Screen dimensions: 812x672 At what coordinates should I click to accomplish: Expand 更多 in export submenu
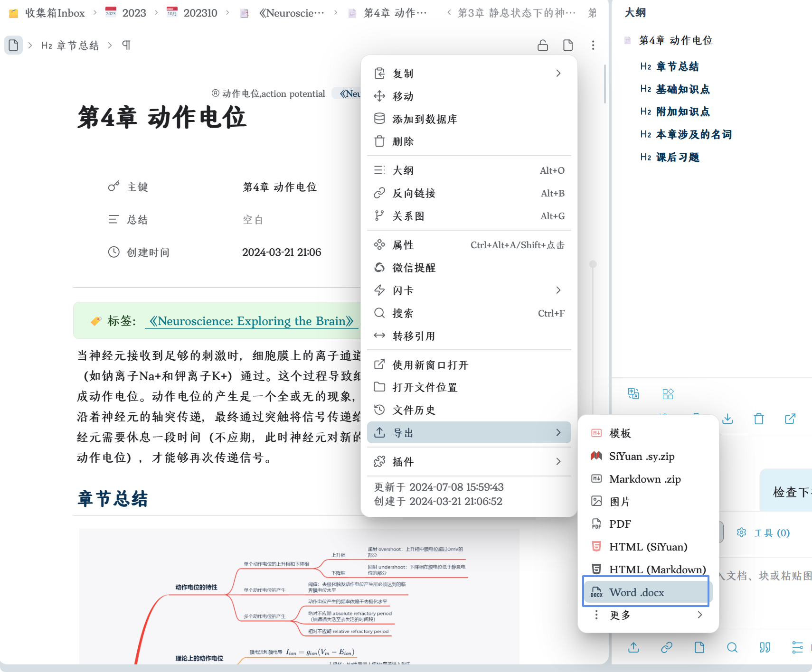tap(648, 615)
